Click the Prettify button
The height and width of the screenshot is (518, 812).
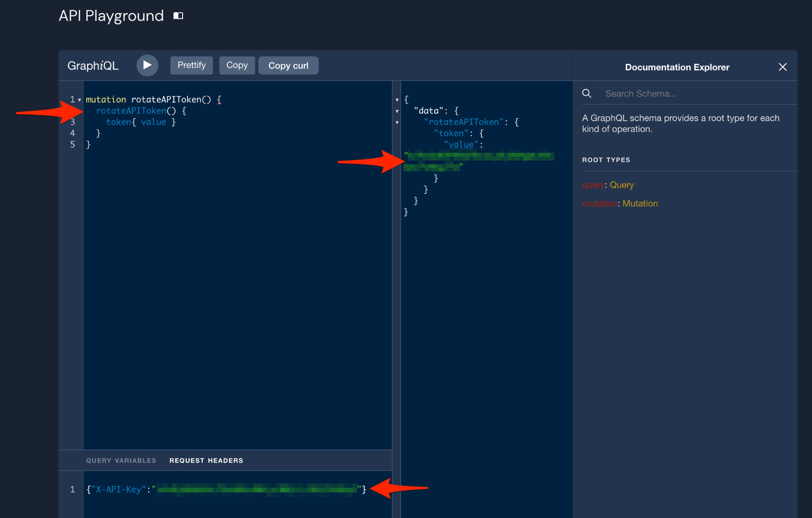tap(191, 65)
